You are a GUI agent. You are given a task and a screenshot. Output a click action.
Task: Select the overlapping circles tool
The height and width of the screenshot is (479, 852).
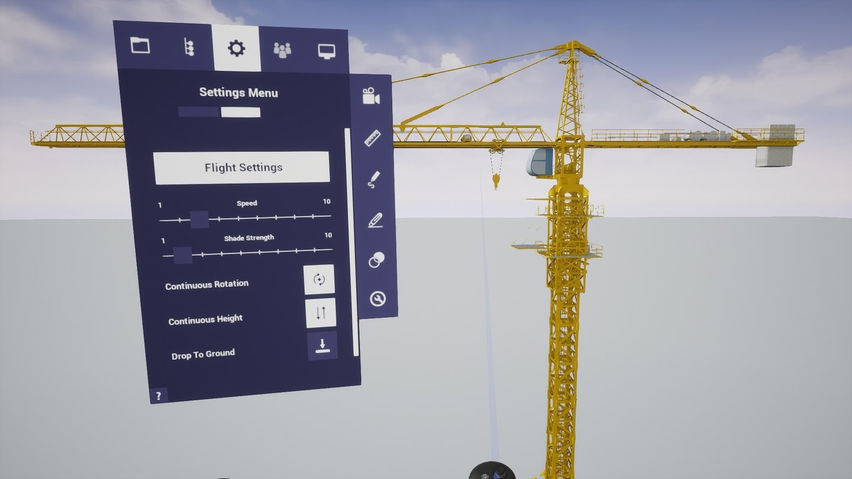click(x=377, y=260)
